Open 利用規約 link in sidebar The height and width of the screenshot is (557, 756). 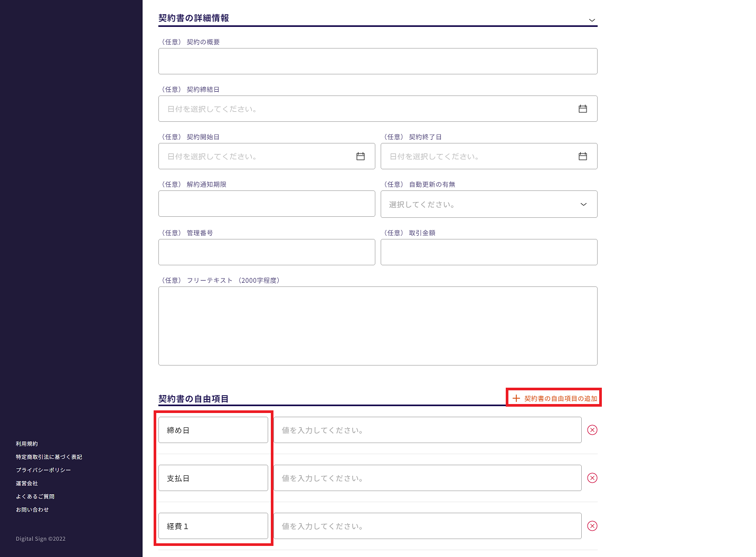coord(27,444)
